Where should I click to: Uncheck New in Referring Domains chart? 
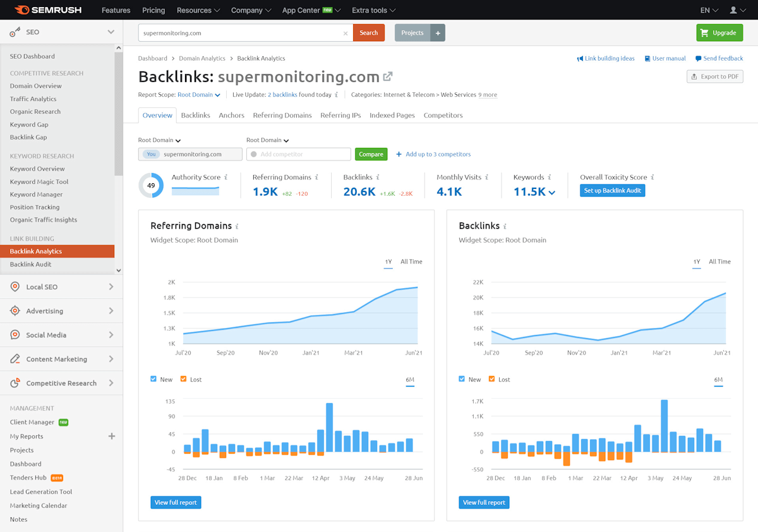(x=153, y=379)
